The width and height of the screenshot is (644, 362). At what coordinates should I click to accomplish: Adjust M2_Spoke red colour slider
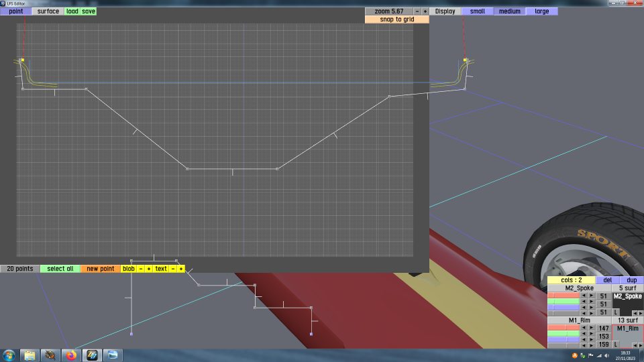563,295
